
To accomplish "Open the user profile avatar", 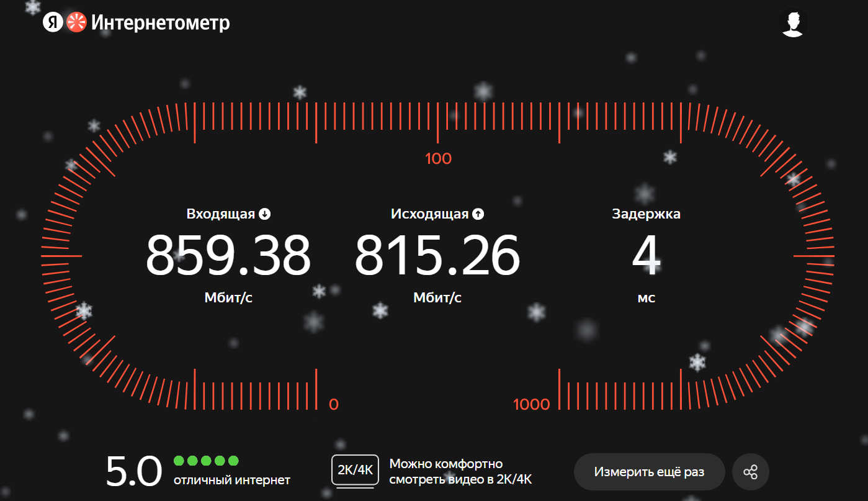I will tap(792, 23).
